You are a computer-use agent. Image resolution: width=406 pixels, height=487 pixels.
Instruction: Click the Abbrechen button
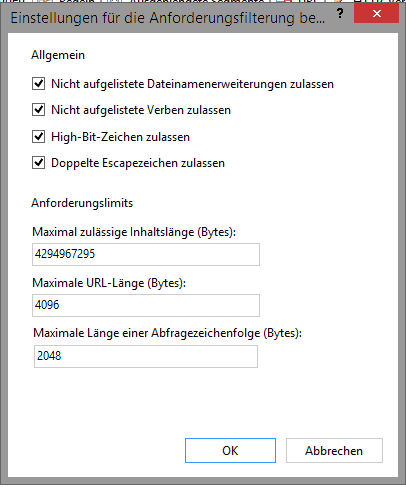tap(334, 451)
